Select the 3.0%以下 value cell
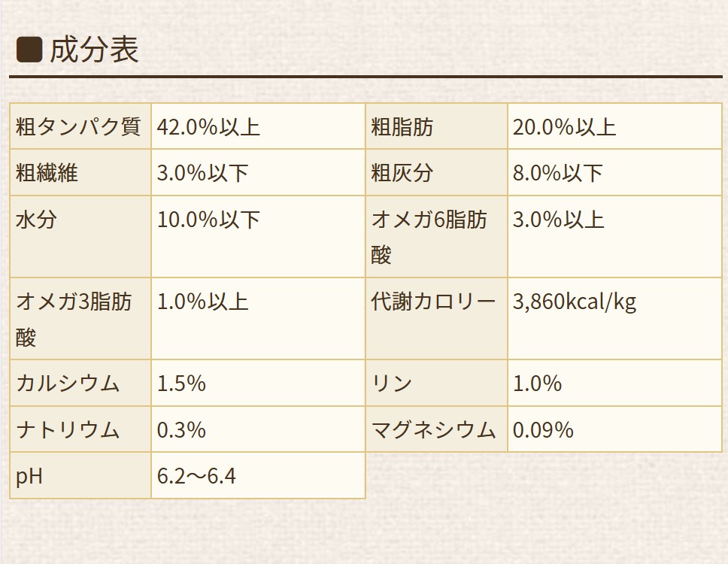This screenshot has height=564, width=728. pos(258,173)
